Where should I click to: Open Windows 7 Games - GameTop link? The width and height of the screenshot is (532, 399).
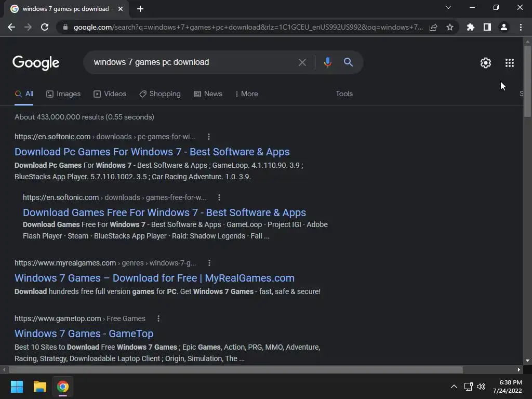coord(84,334)
